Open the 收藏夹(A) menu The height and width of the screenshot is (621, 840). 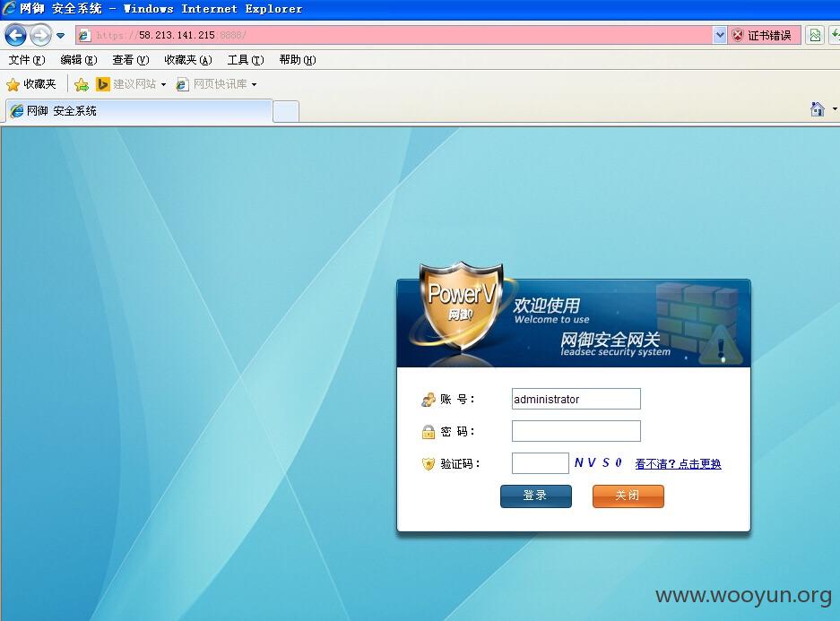click(x=188, y=60)
